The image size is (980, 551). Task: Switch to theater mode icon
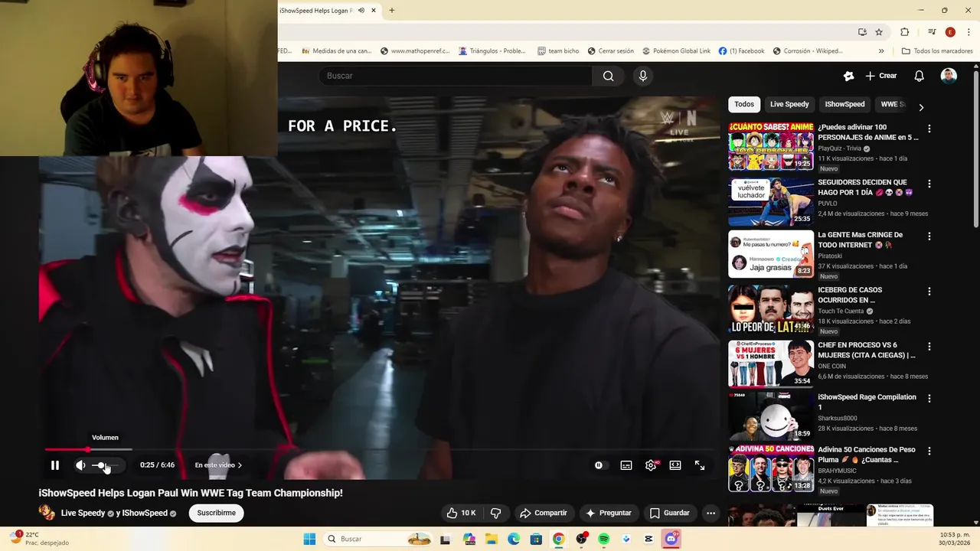click(675, 465)
